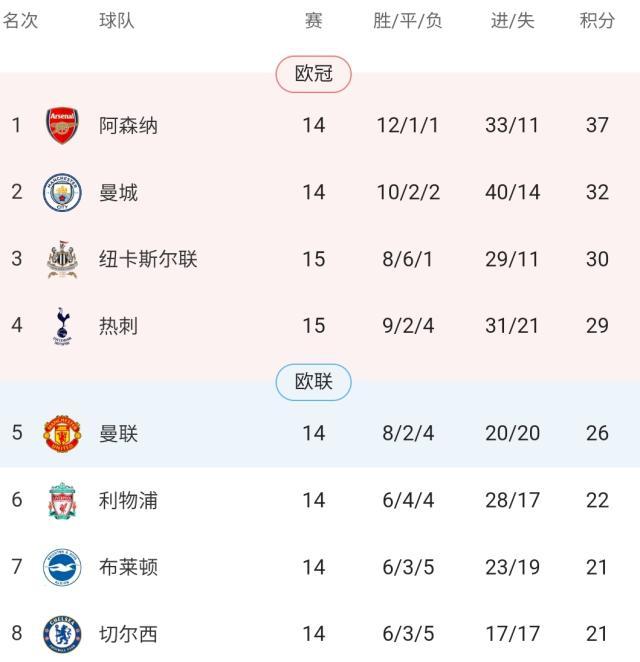Viewport: 640px width, 662px height.
Task: Open the 阿森纳 team name link
Action: tap(128, 126)
